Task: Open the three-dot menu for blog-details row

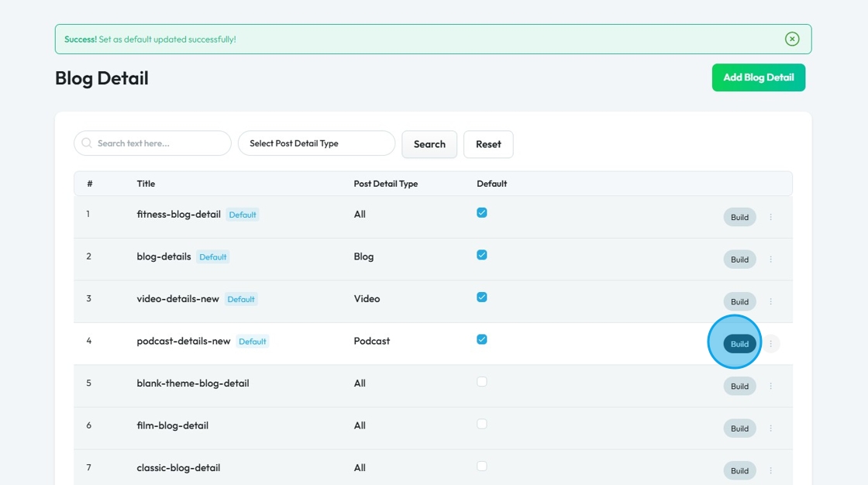Action: pyautogui.click(x=770, y=260)
